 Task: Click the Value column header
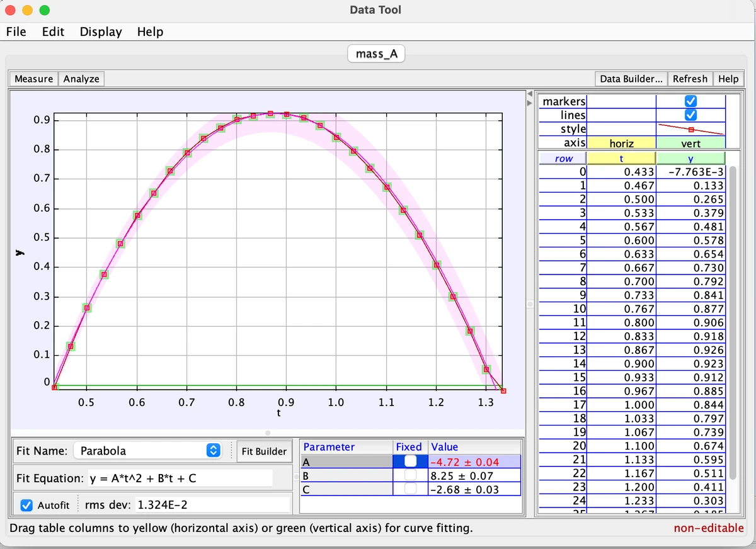[x=474, y=446]
